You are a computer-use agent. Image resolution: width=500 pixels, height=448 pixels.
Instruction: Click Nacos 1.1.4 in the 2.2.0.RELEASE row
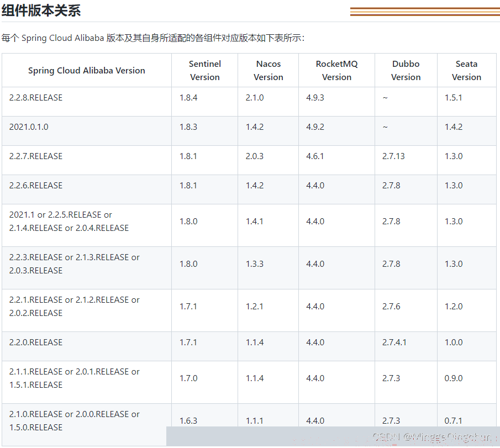(255, 342)
